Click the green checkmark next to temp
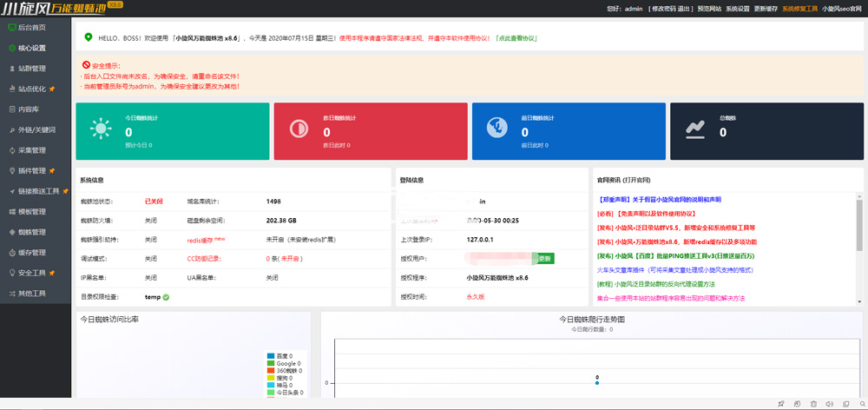The image size is (868, 410). 166,297
